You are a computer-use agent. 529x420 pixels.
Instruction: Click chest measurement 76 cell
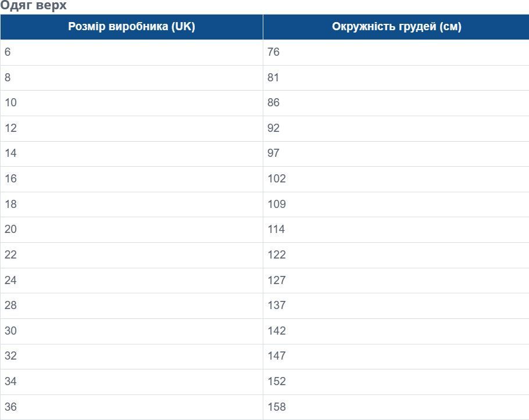(x=273, y=52)
